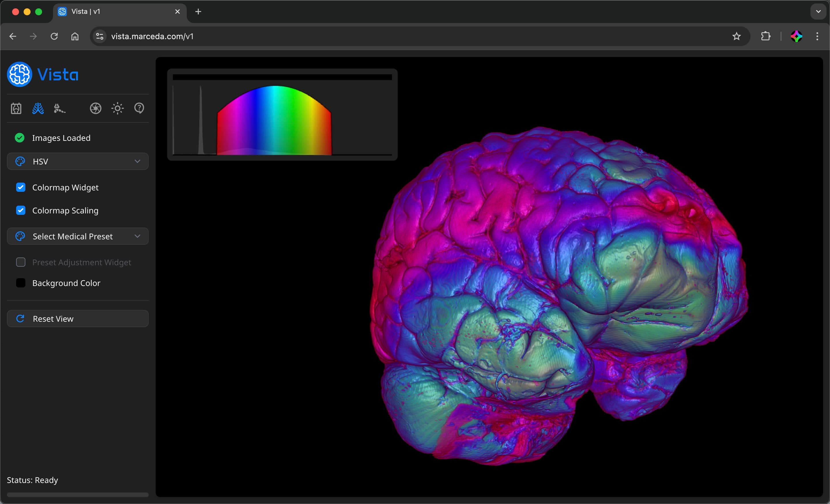Open the lungs visualization tool
This screenshot has width=830, height=504.
click(38, 108)
